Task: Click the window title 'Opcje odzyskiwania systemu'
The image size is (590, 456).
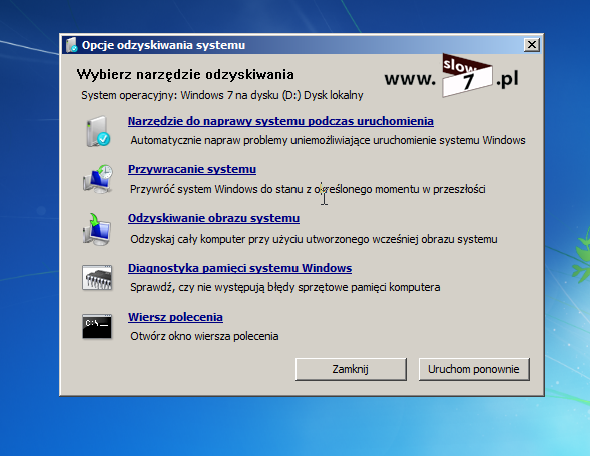Action: point(163,45)
